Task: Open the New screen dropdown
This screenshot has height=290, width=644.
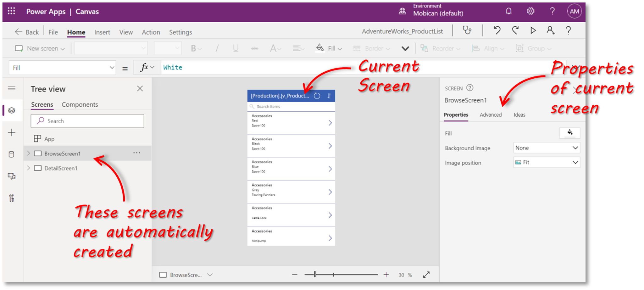Action: pyautogui.click(x=63, y=48)
